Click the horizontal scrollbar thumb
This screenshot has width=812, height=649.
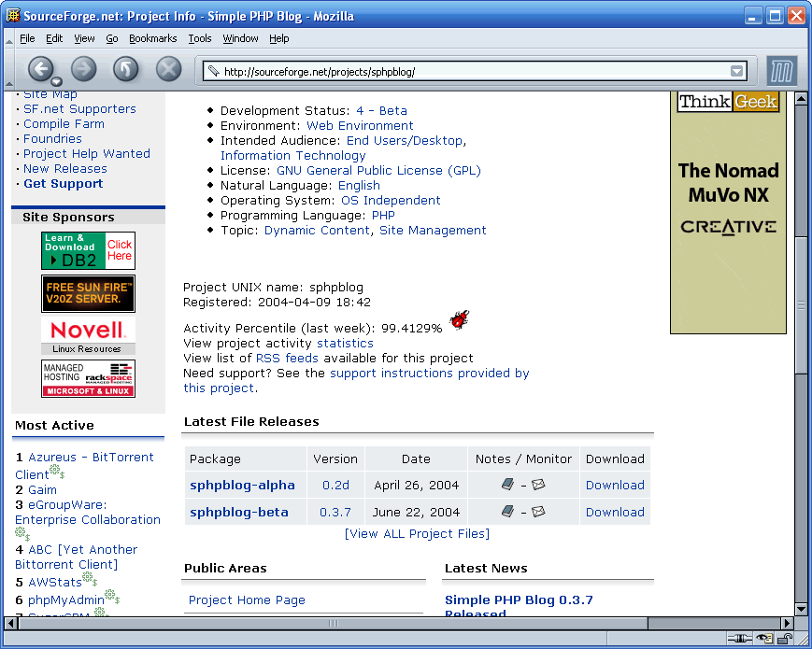[332, 623]
